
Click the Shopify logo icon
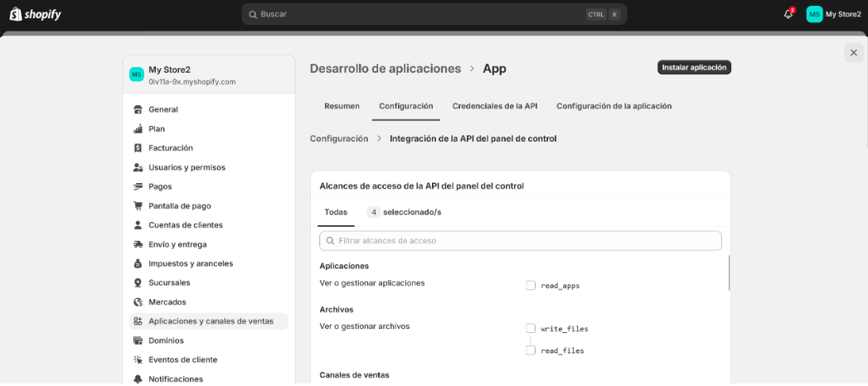coord(16,14)
